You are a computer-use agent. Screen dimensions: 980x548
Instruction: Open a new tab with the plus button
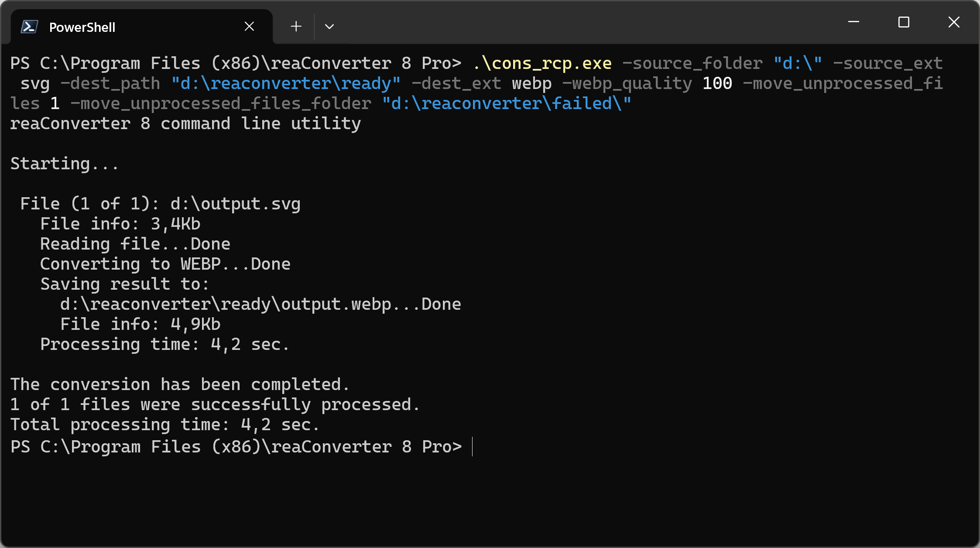pyautogui.click(x=296, y=27)
